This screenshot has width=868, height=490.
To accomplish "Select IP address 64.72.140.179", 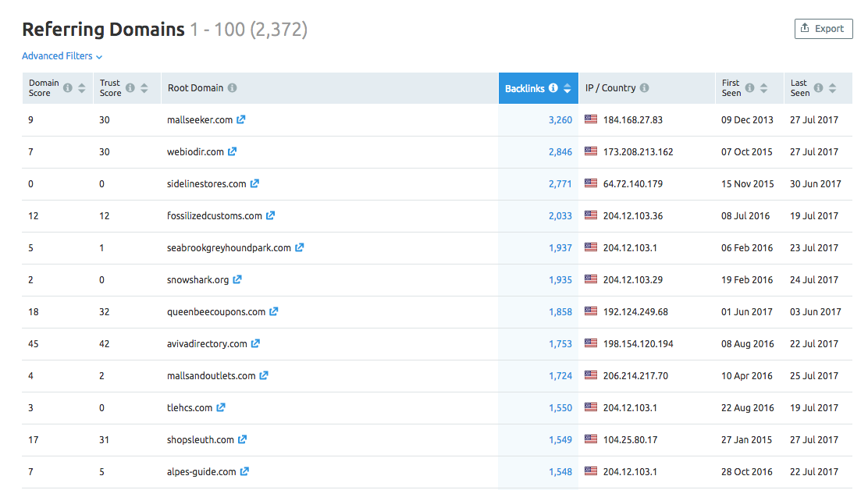I will point(633,184).
